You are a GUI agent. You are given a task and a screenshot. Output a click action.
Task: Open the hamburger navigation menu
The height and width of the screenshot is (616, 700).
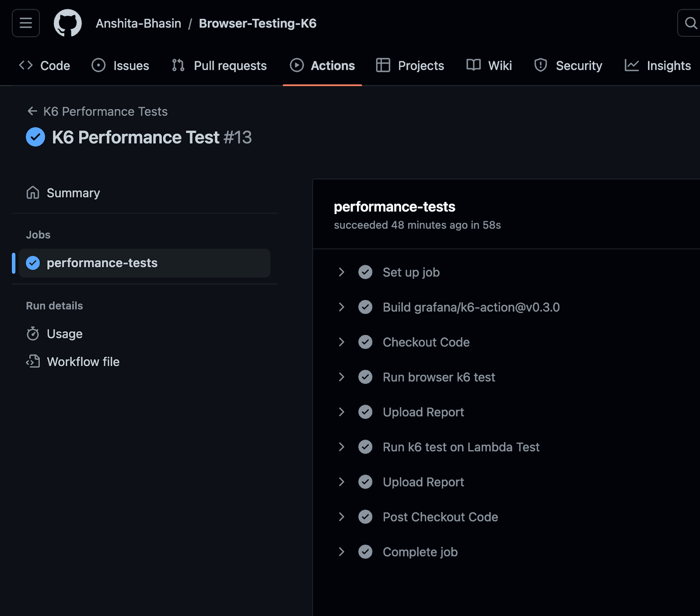[25, 23]
